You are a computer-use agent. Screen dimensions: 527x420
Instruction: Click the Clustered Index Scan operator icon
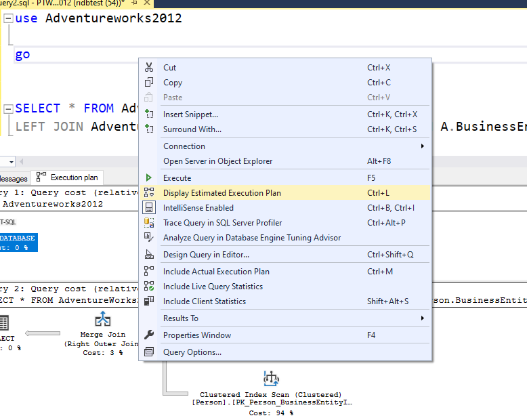271,378
